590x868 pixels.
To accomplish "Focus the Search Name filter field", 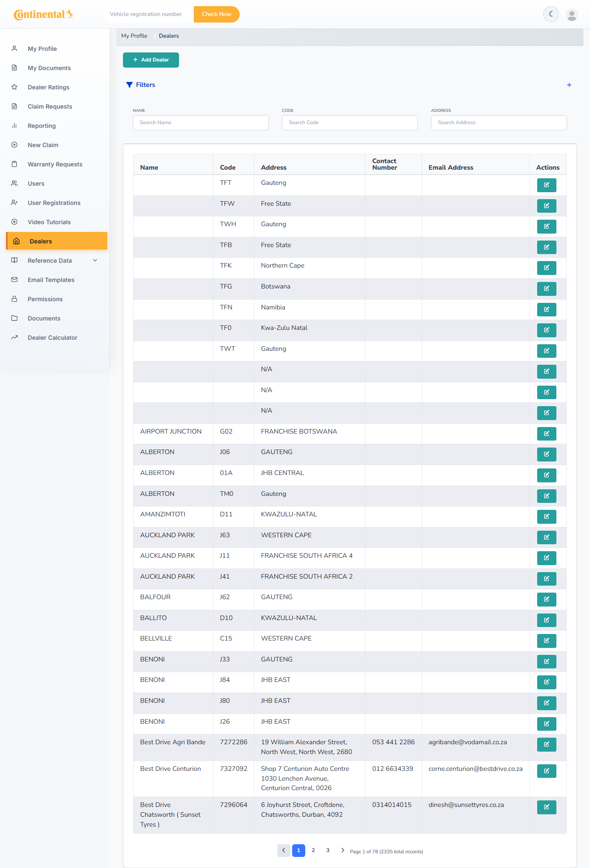I will pyautogui.click(x=201, y=123).
